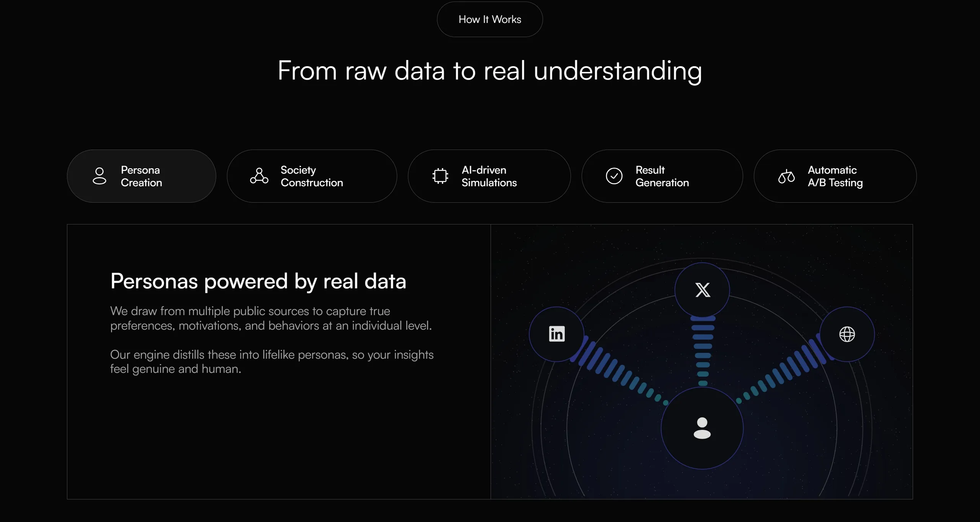The width and height of the screenshot is (980, 522).
Task: Click the person icon in Persona Creation tab
Action: (x=99, y=176)
